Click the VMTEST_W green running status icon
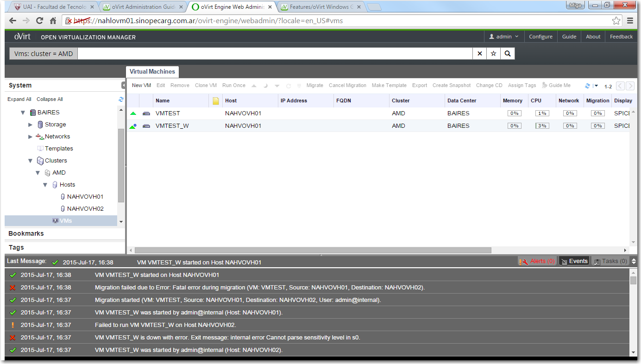Viewport: 641px width, 364px height. click(x=133, y=126)
